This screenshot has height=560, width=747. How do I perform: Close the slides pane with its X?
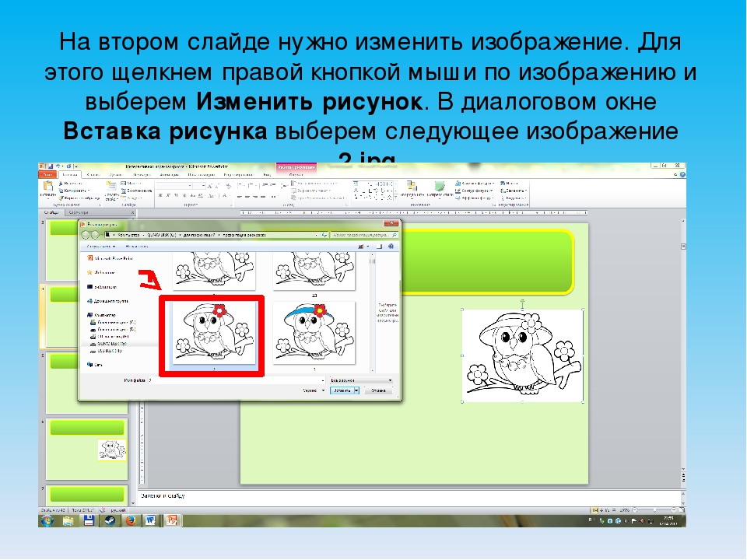[133, 213]
